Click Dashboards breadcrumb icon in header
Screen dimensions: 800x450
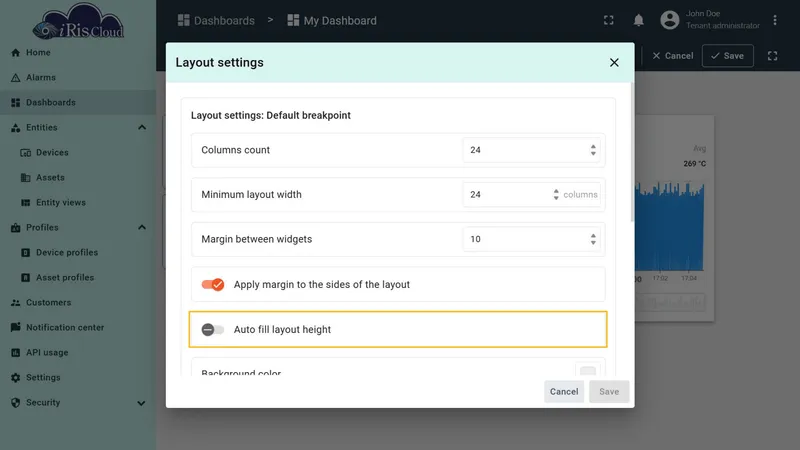tap(183, 20)
